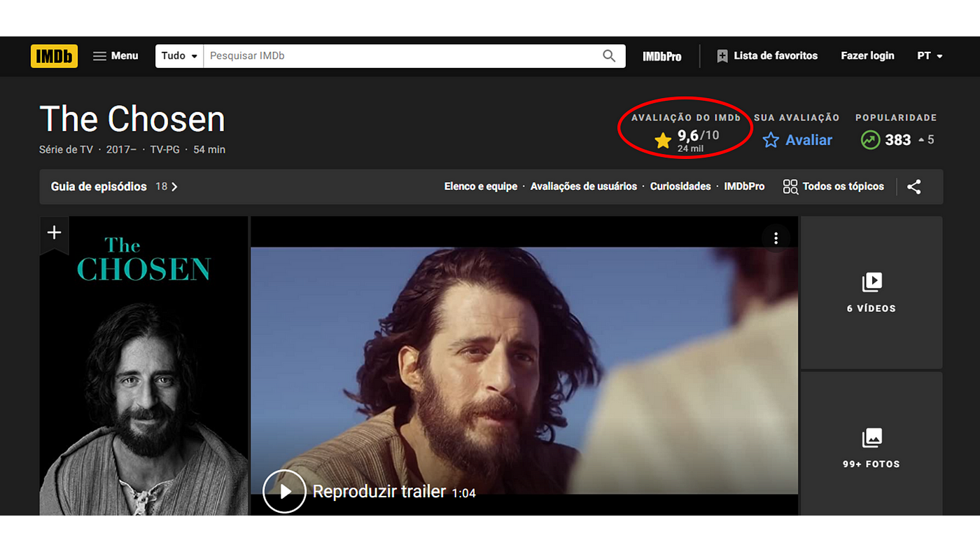Go to the IMDb home logo
The height and width of the screenshot is (552, 980).
point(54,56)
